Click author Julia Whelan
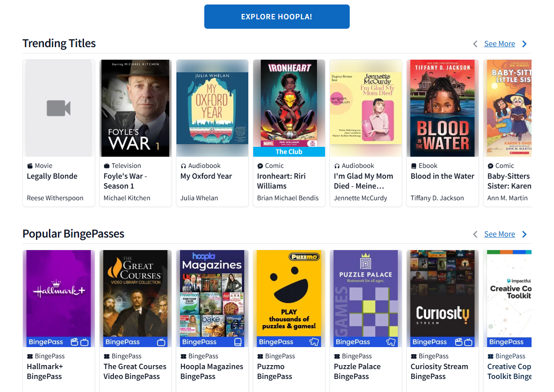The height and width of the screenshot is (392, 554). (199, 198)
